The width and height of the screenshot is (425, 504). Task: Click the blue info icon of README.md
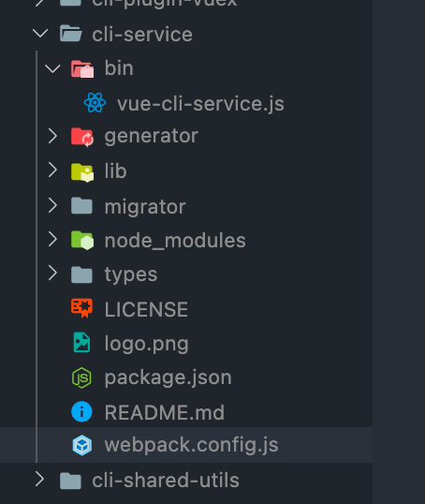[81, 411]
